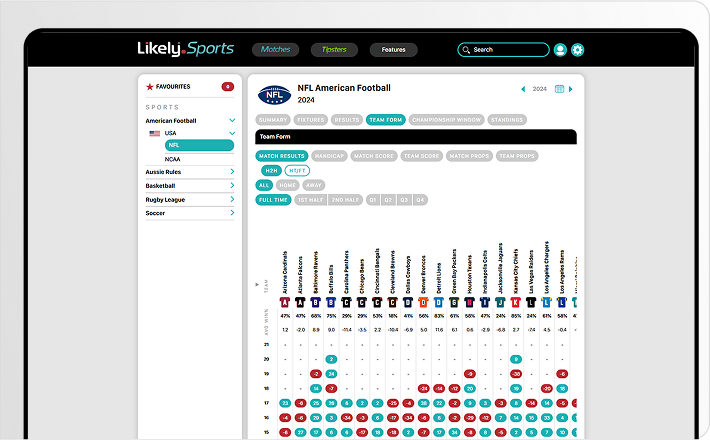Switch to CHAMPIONSHIP WINDOW tab
The width and height of the screenshot is (710, 440).
pyautogui.click(x=446, y=120)
